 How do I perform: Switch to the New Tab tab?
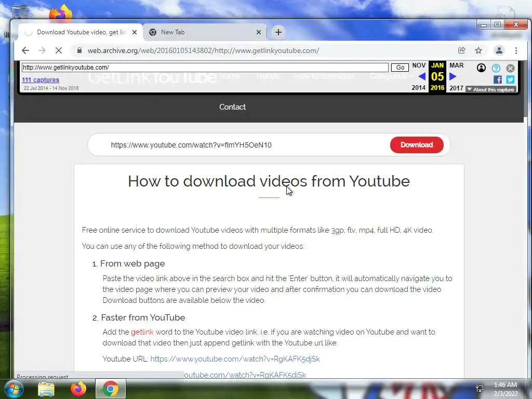point(205,32)
